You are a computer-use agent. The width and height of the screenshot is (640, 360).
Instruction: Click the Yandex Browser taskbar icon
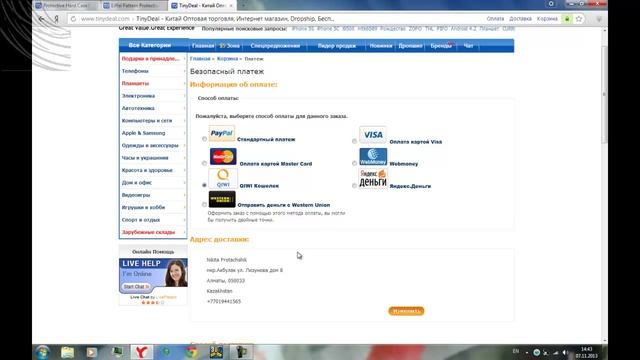141,352
